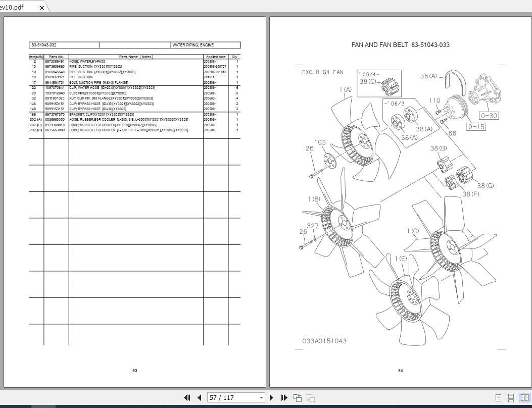
Task: Click the 38 (B) spacer label
Action: 439,148
